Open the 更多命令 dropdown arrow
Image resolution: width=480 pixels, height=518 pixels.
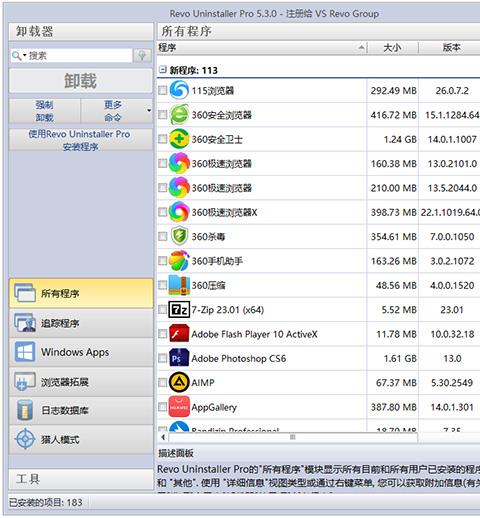(x=149, y=110)
